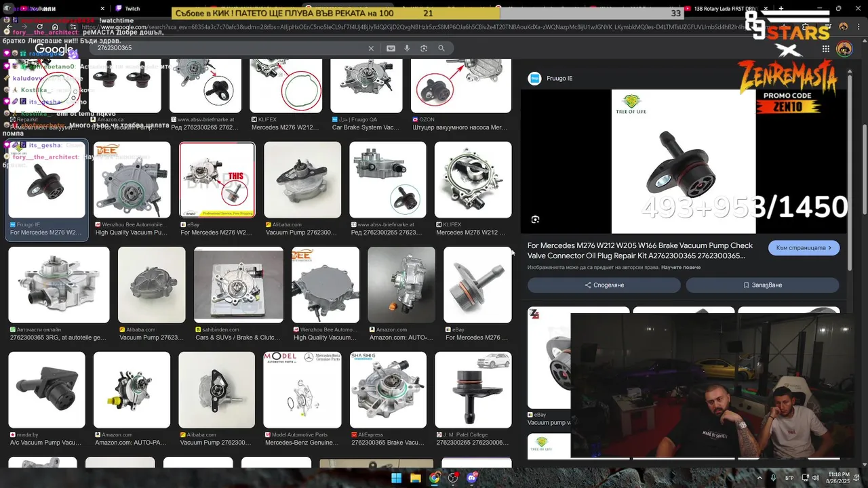The width and height of the screenshot is (868, 488).
Task: Open Google Chrome from the taskbar
Action: tap(435, 478)
